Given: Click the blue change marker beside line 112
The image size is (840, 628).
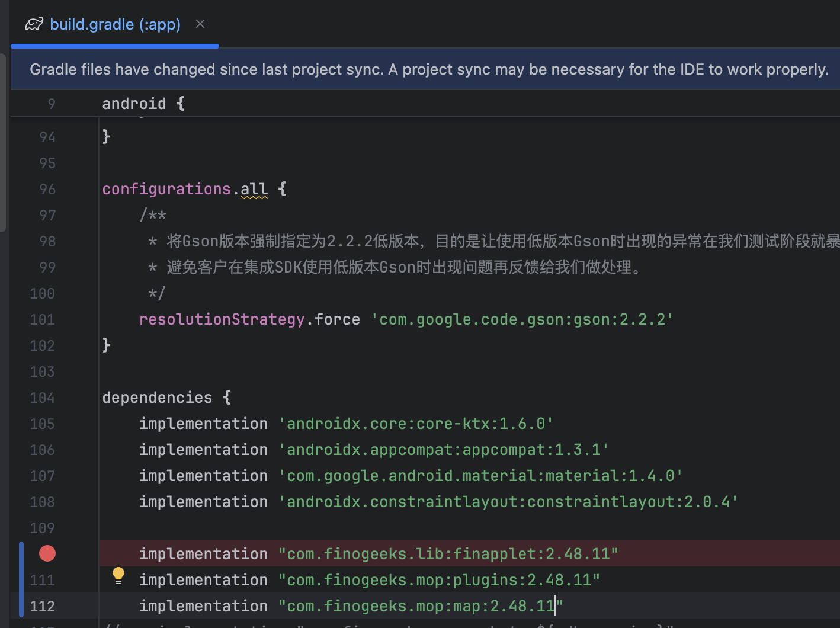Looking at the screenshot, I should 21,605.
